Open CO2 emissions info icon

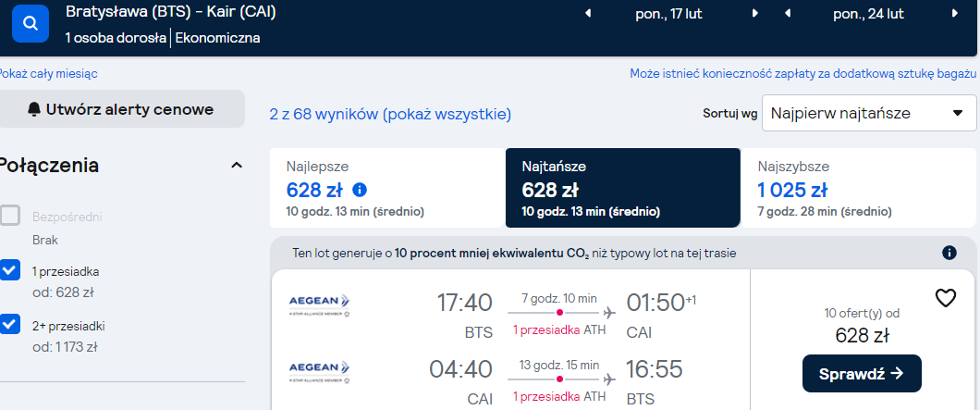click(949, 254)
